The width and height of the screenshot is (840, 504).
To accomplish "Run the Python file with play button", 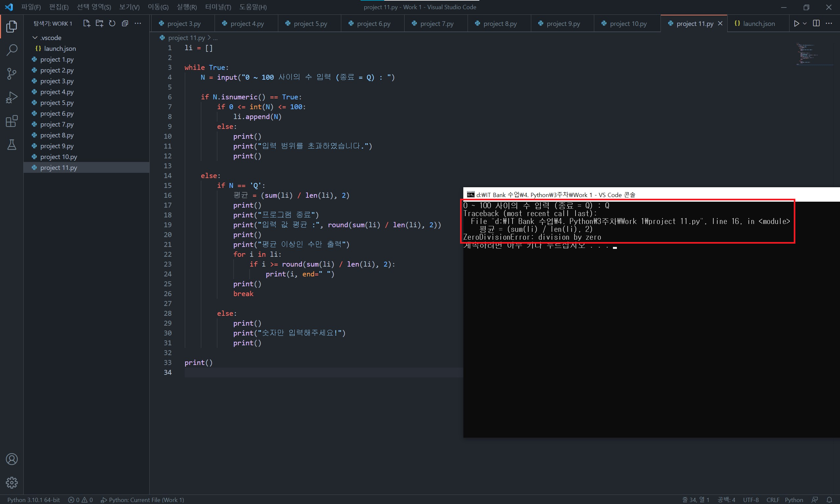I will (x=796, y=23).
